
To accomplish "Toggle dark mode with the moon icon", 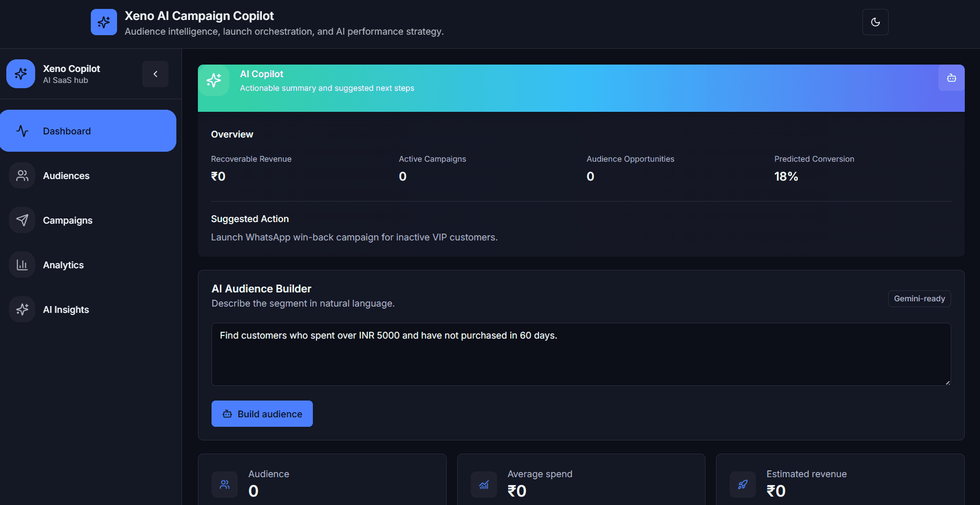I will tap(875, 22).
